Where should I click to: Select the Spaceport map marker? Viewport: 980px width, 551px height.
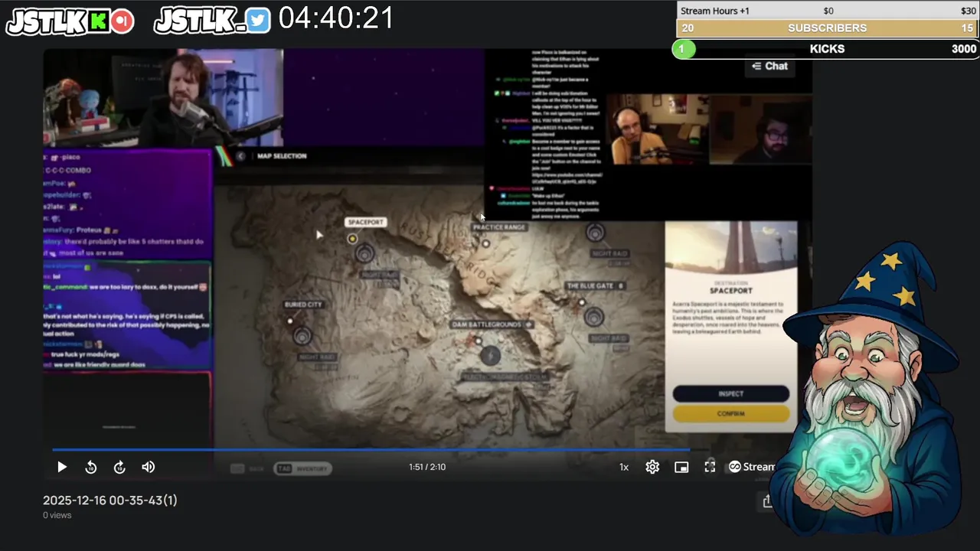tap(352, 239)
